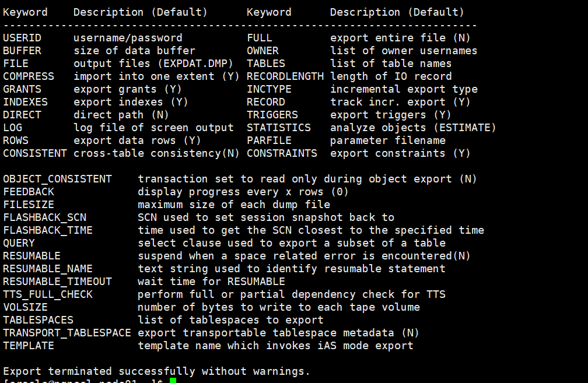The height and width of the screenshot is (383, 588).
Task: Click the INCTYPE keyword text
Action: 269,89
